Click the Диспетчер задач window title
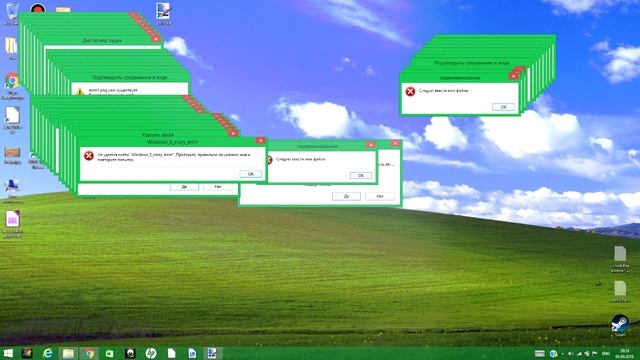 click(x=102, y=40)
